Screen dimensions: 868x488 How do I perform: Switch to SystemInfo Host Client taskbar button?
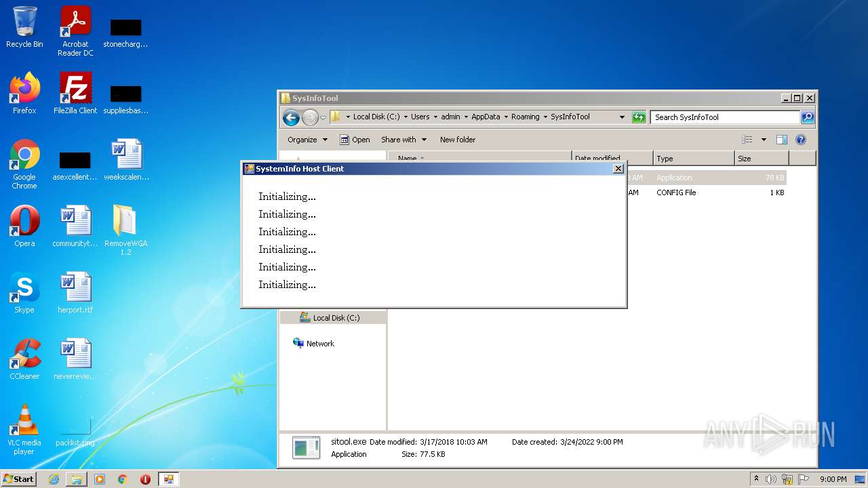168,479
